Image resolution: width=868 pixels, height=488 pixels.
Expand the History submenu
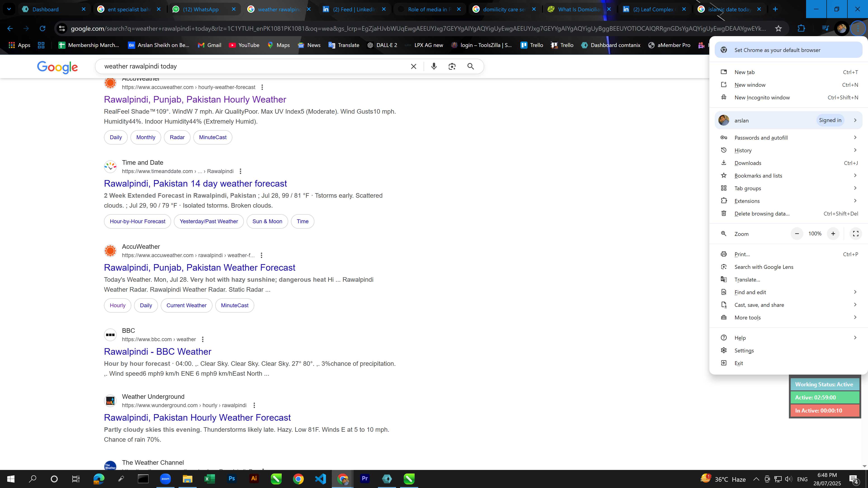tap(788, 150)
